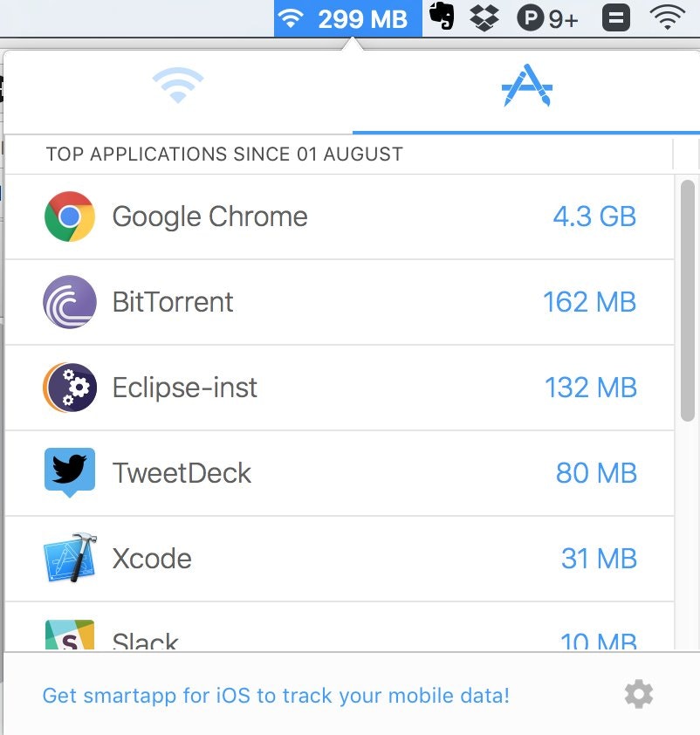Screen dimensions: 700x735
Task: Select the Xcode hammer icon
Action: [x=69, y=559]
